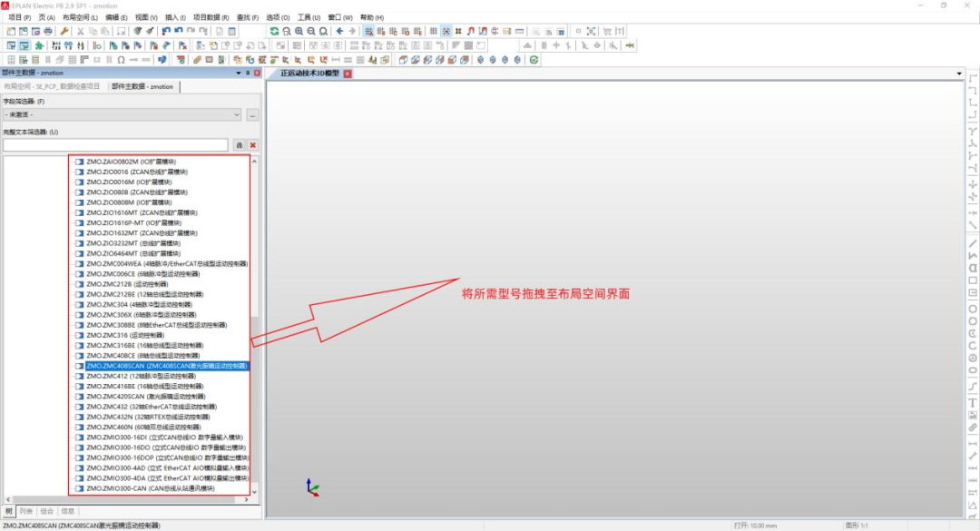
Task: Click the new project icon
Action: coord(11,31)
